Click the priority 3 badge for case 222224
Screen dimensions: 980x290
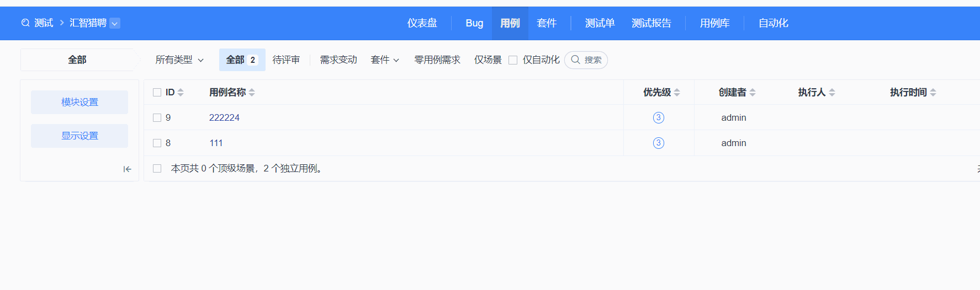pyautogui.click(x=659, y=117)
